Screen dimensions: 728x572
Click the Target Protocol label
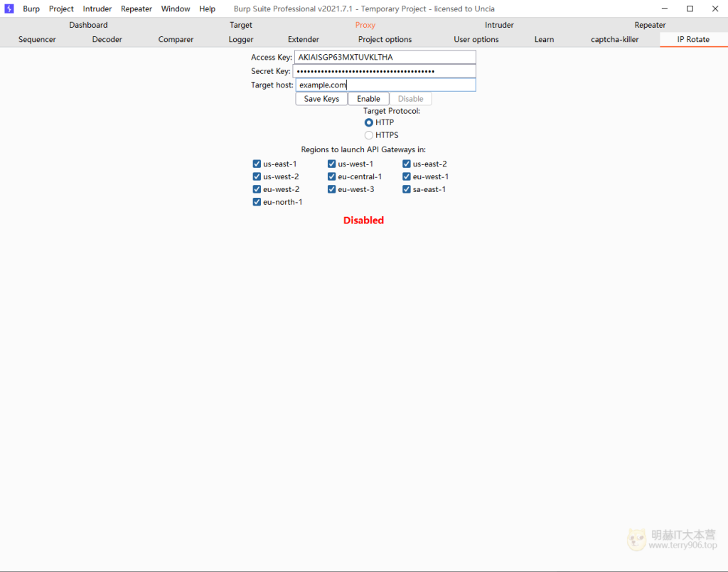[392, 111]
